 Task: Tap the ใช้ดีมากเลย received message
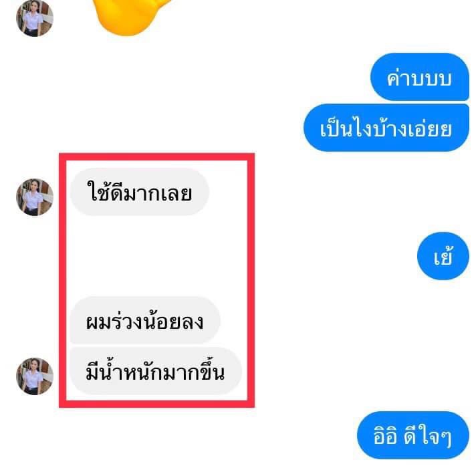[x=139, y=192]
